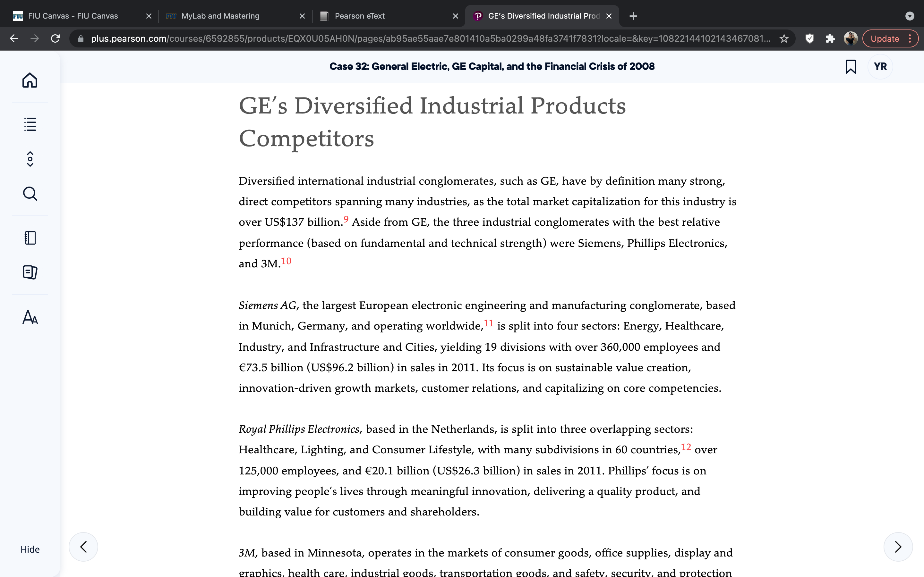Open the flashcards icon in sidebar

coord(30,272)
